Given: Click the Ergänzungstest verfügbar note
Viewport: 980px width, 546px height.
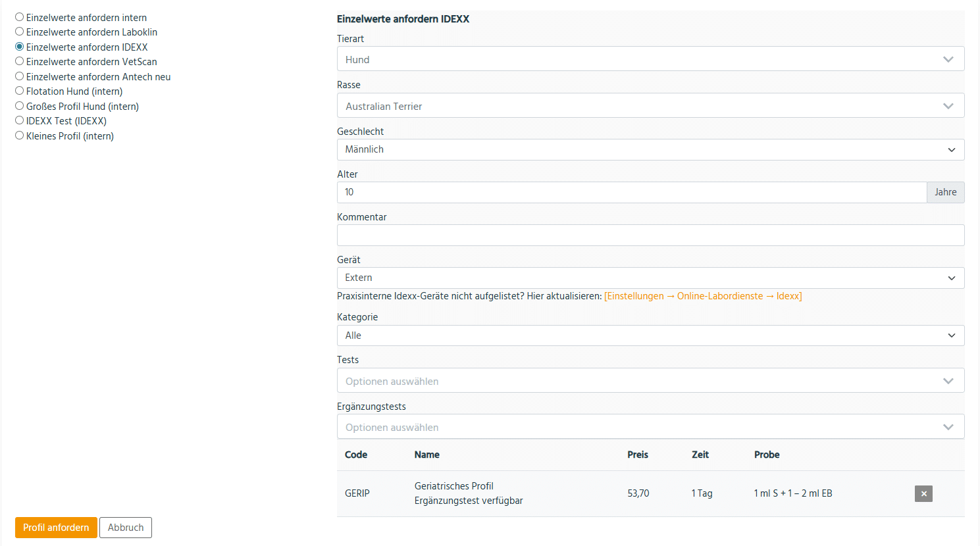Looking at the screenshot, I should (469, 501).
